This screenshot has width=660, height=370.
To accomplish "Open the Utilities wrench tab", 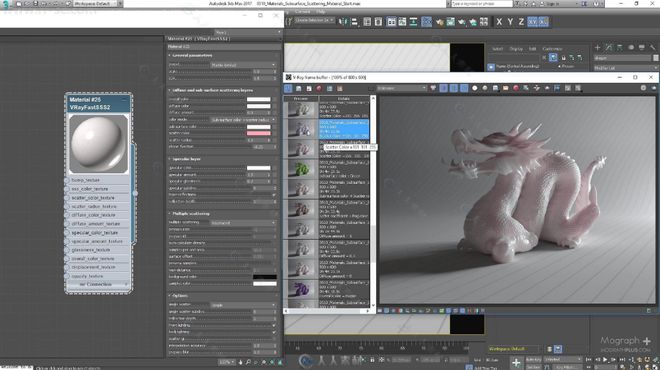I will click(653, 48).
